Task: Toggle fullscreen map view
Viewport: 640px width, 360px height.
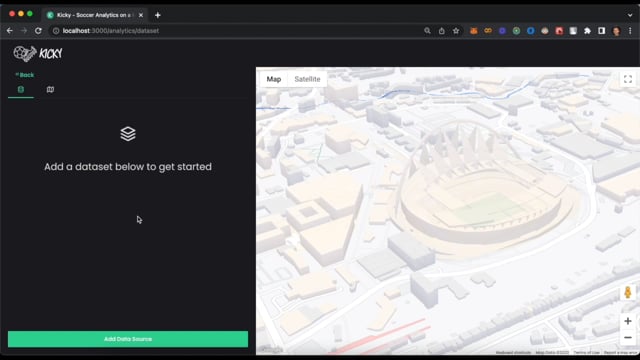Action: [628, 79]
